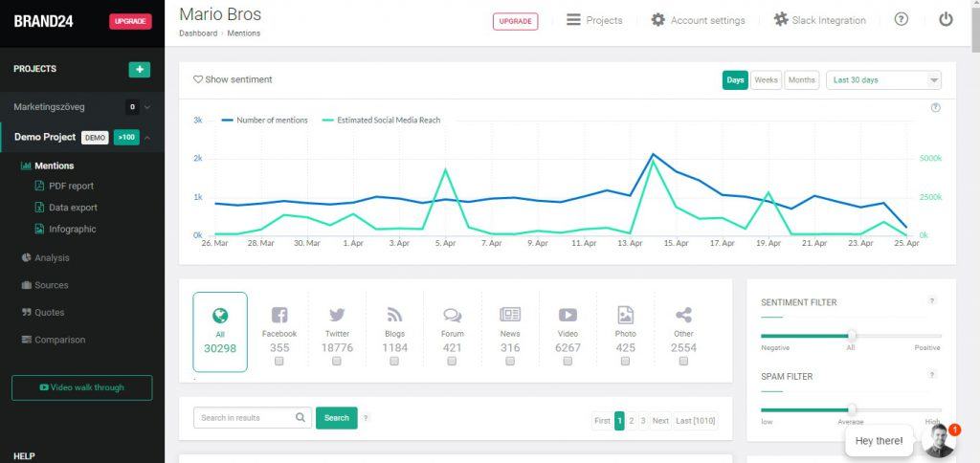Switch chart to Weeks view
The image size is (980, 463).
pyautogui.click(x=767, y=80)
